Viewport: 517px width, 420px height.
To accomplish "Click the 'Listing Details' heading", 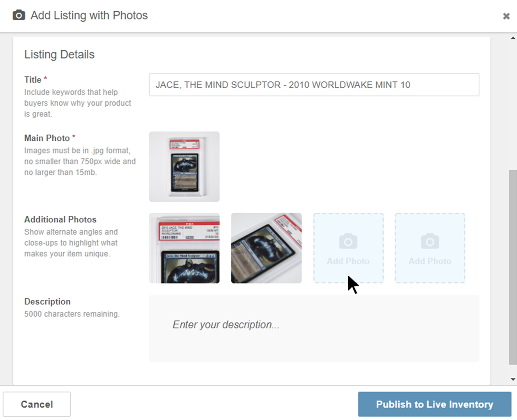I will (x=59, y=54).
